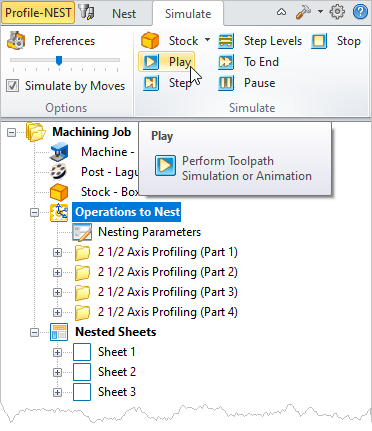The image size is (372, 431).
Task: Click the Nested Sheets layout icon
Action: click(x=59, y=332)
